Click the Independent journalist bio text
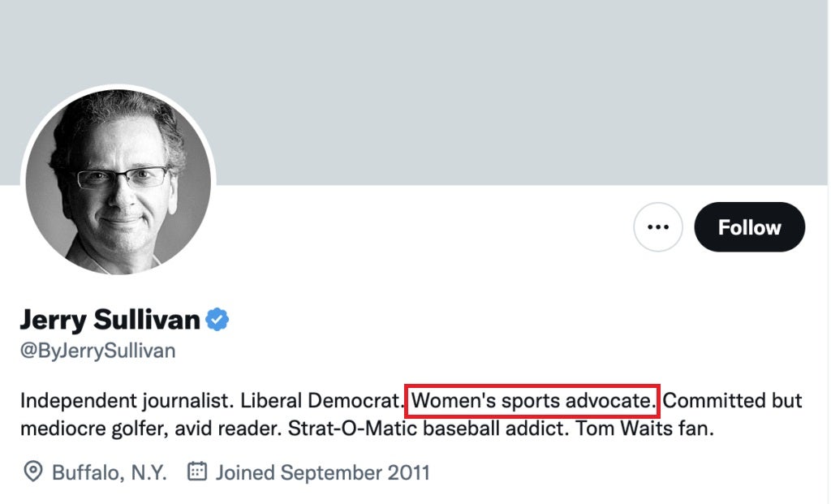Viewport: 831px width, 504px height. click(x=126, y=401)
